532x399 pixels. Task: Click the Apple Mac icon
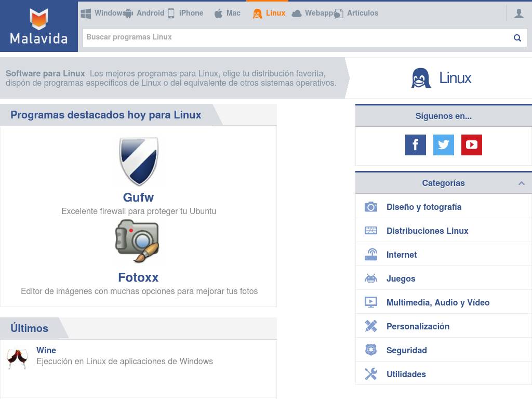pyautogui.click(x=218, y=14)
